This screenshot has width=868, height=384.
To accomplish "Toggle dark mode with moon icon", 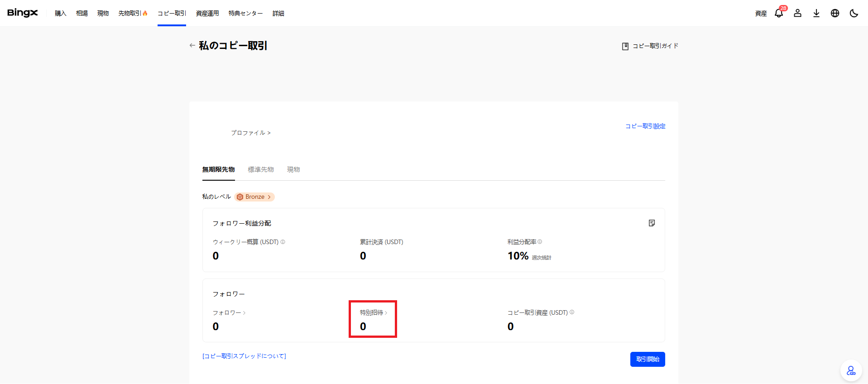I will click(854, 13).
